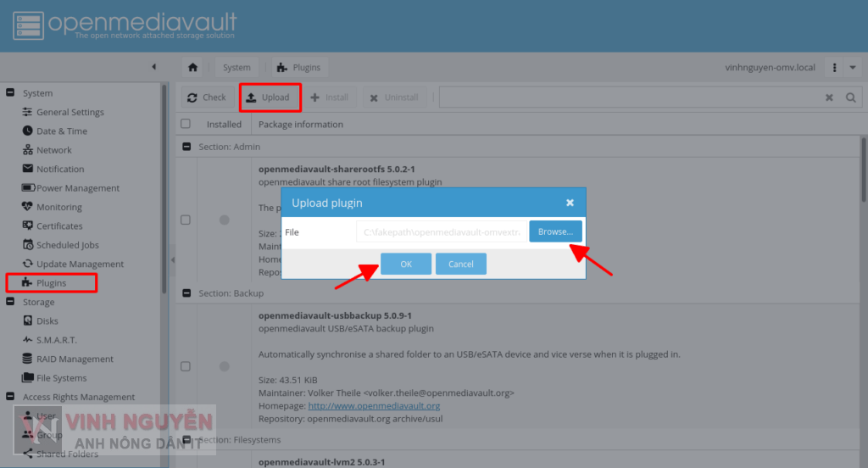Clear the search field with X icon

[x=829, y=97]
